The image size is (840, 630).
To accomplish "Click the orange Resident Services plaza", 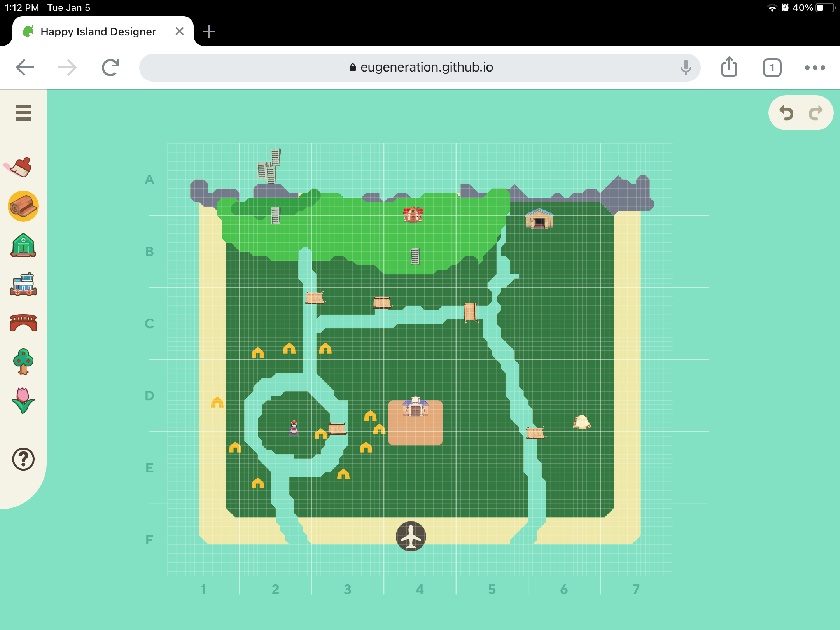I will pyautogui.click(x=415, y=423).
